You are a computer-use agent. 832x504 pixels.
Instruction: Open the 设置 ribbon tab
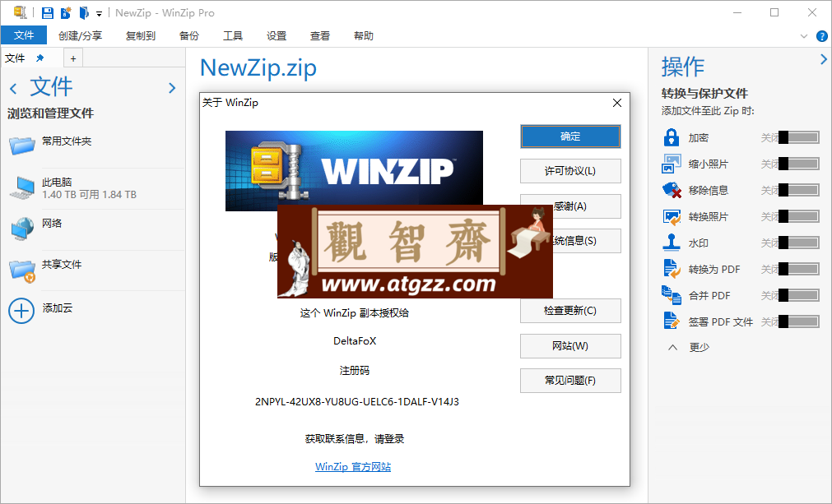pos(277,35)
